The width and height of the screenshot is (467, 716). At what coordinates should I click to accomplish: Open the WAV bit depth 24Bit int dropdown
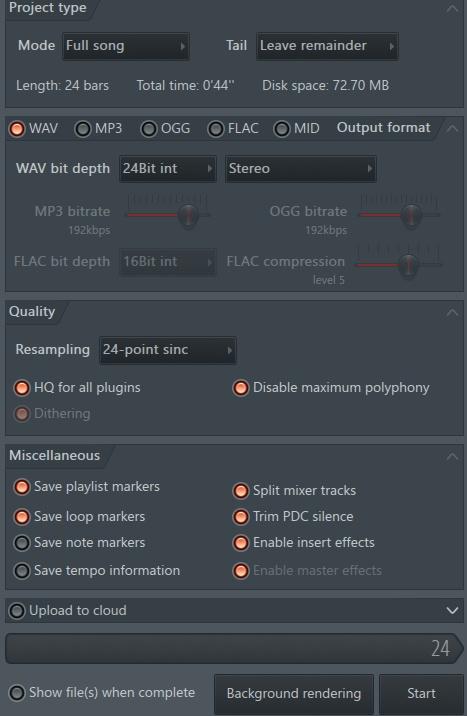[168, 169]
